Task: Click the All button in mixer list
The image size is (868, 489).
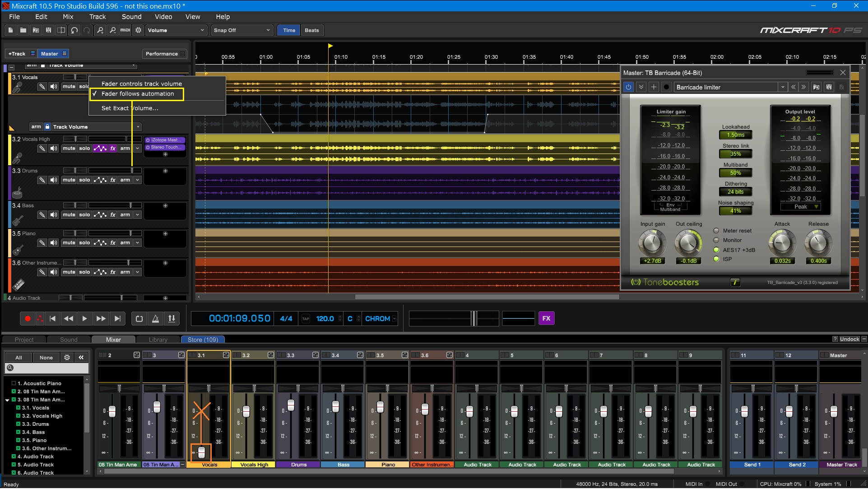Action: [19, 357]
